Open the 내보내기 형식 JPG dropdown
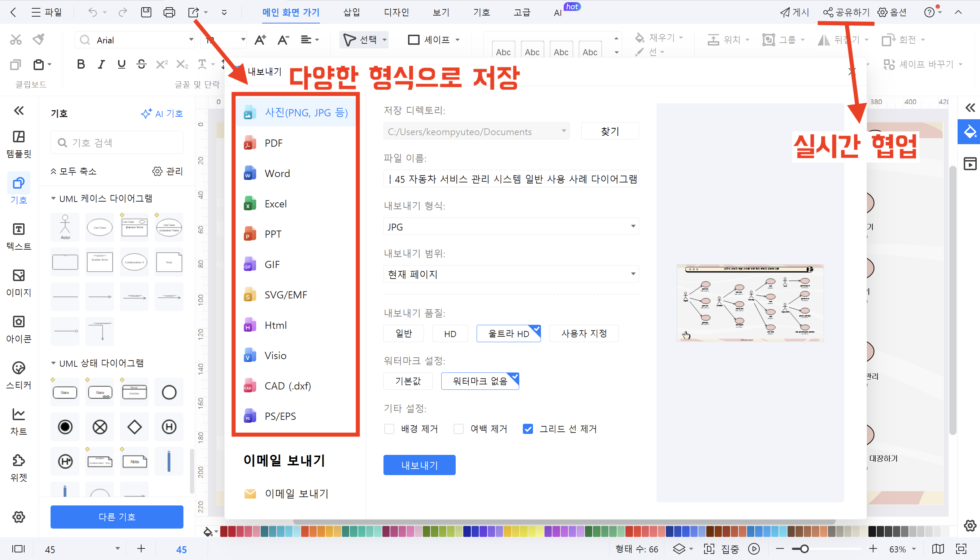 click(x=511, y=227)
